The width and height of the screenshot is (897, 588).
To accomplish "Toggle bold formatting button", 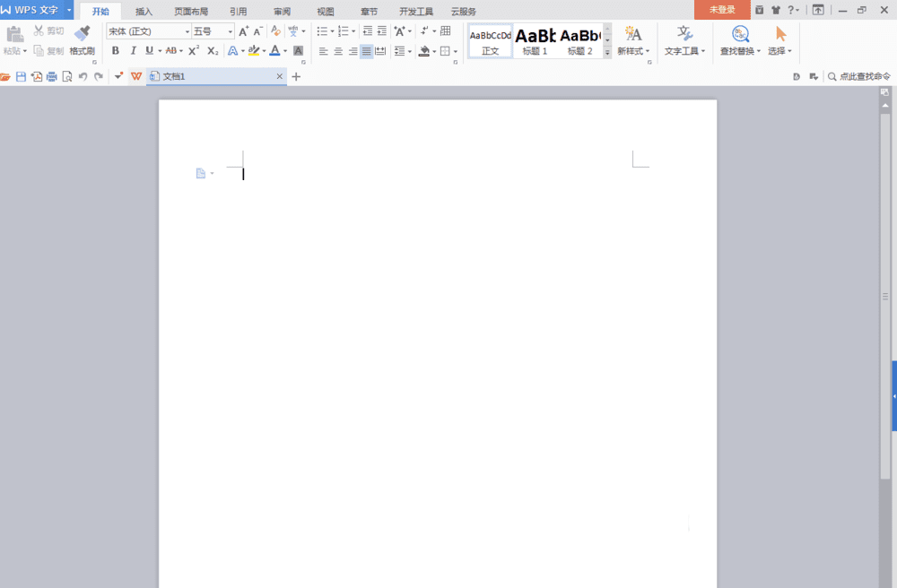I will tap(116, 51).
